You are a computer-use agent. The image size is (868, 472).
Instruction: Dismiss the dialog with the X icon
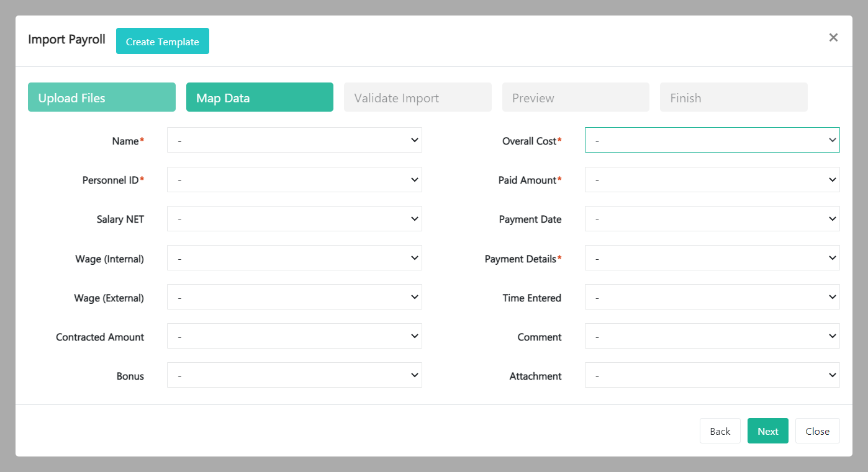click(x=833, y=37)
